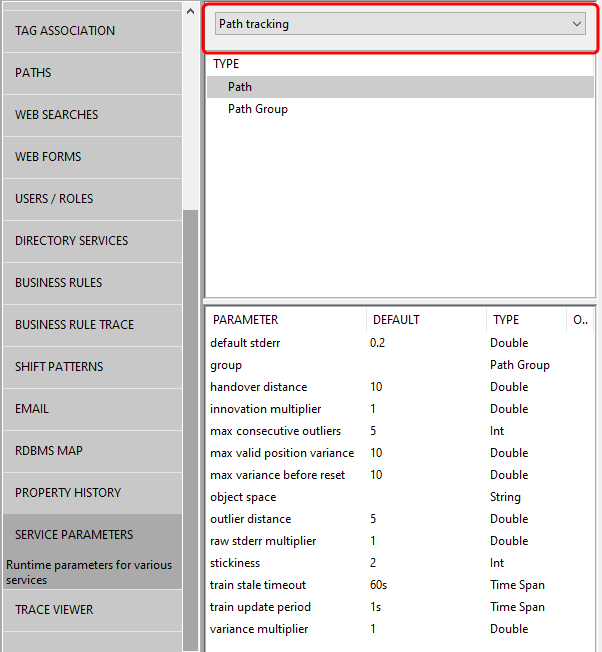Go to PROPERTY HISTORY
602x652 pixels.
tap(92, 493)
